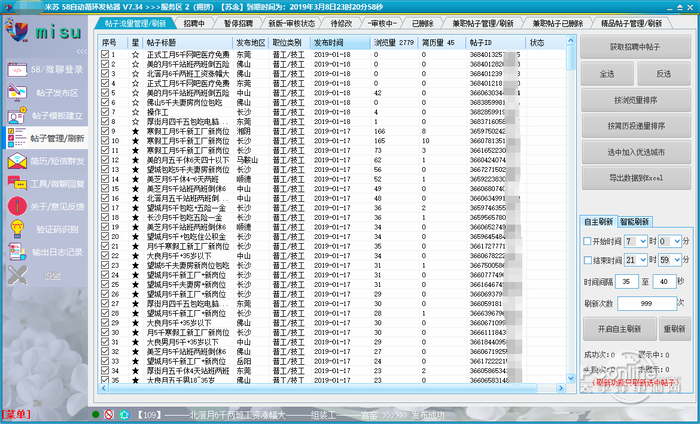Open the 输出日志记录 log icon
The height and width of the screenshot is (424, 700).
17,252
